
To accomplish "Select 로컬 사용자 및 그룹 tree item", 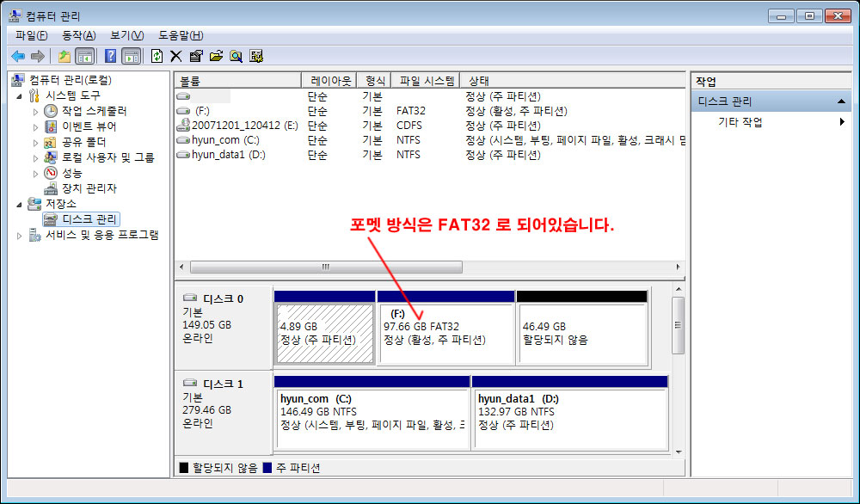I will tap(108, 157).
